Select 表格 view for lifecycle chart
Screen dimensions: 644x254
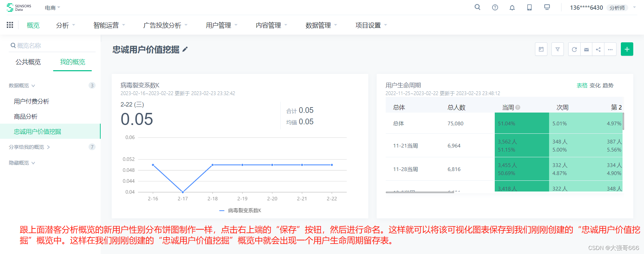pos(582,85)
